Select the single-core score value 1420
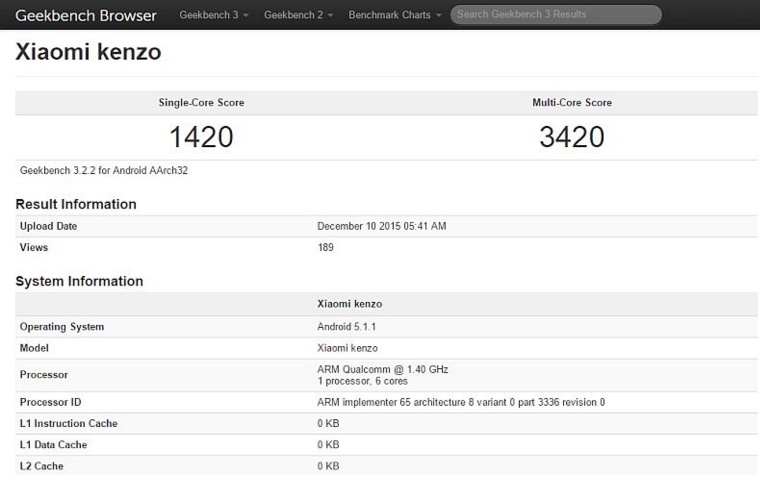Image resolution: width=760 pixels, height=477 pixels. pyautogui.click(x=201, y=137)
